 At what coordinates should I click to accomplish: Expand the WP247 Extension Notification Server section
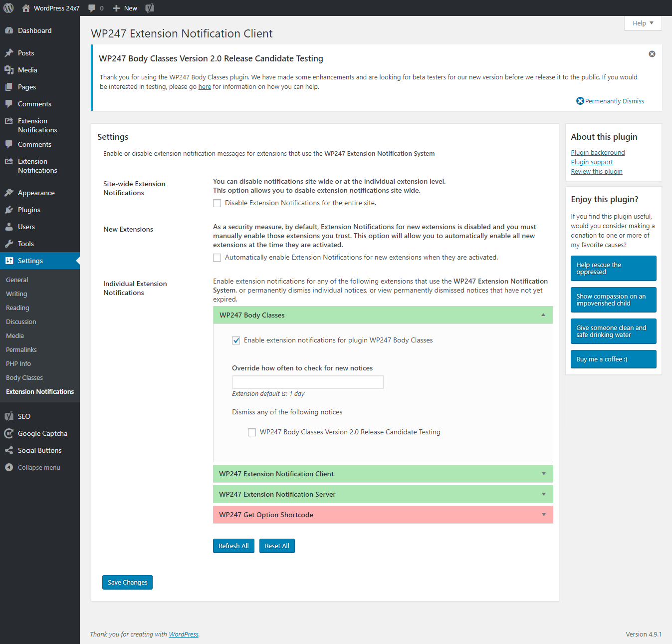click(383, 494)
